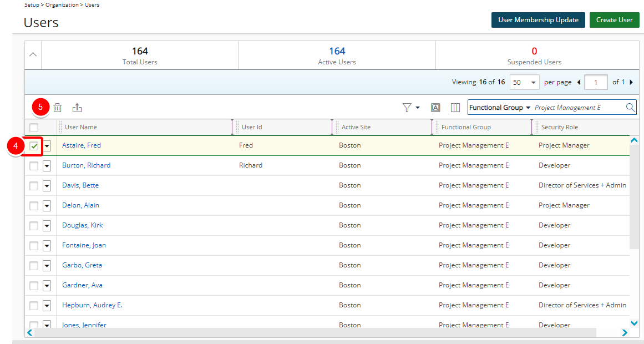This screenshot has width=644, height=344.
Task: Open row menu arrow for Delon, Alain
Action: [47, 205]
